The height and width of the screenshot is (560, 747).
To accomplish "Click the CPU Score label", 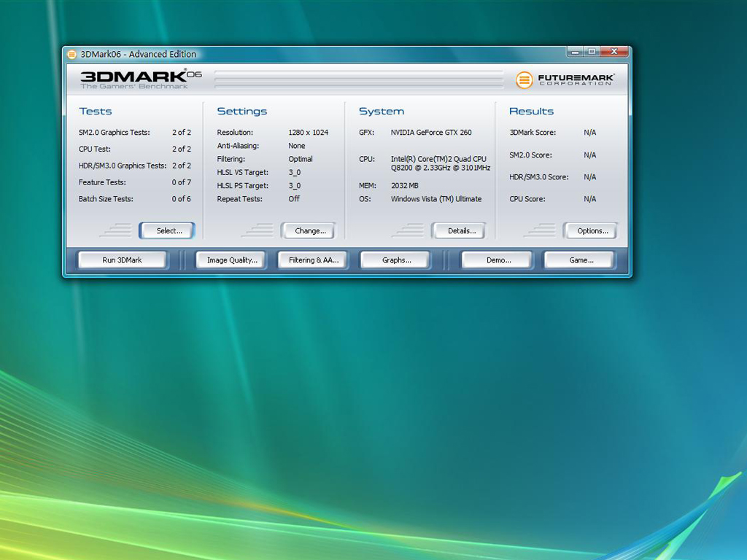I will [527, 199].
